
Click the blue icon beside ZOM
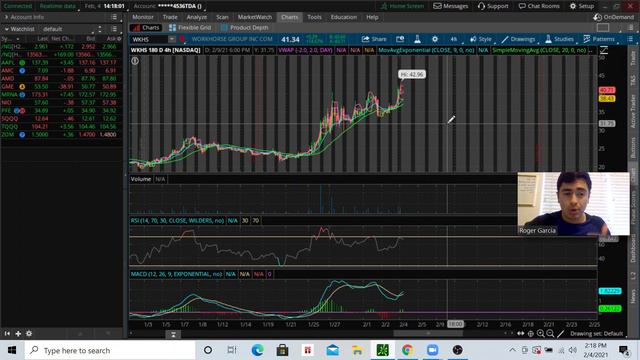coord(22,134)
